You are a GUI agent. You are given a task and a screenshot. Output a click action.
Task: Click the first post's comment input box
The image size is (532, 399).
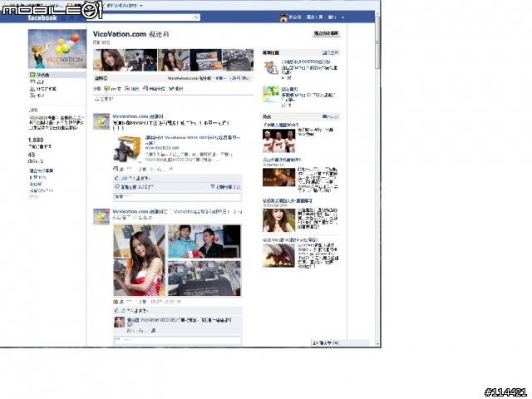click(x=177, y=196)
